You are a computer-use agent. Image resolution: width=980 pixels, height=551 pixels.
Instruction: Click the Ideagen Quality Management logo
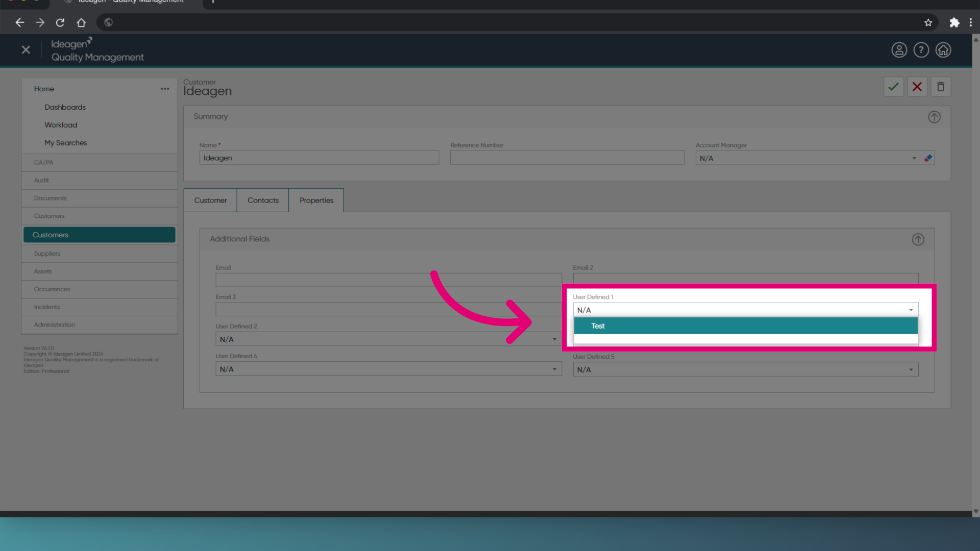[x=97, y=50]
